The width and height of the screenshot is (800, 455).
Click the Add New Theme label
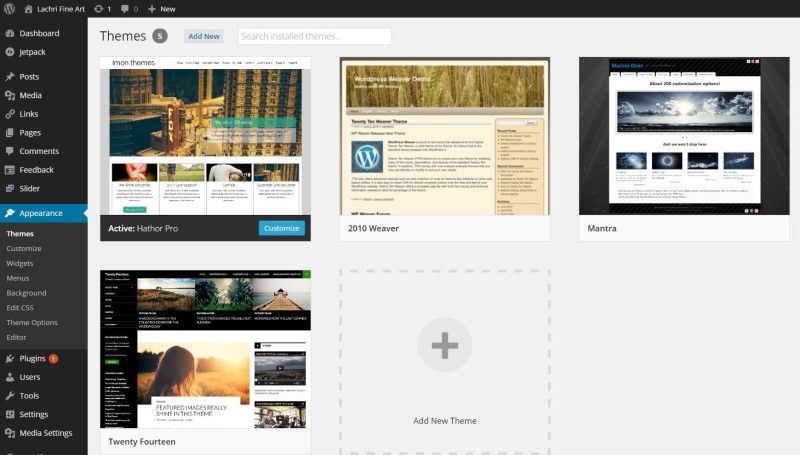point(445,421)
